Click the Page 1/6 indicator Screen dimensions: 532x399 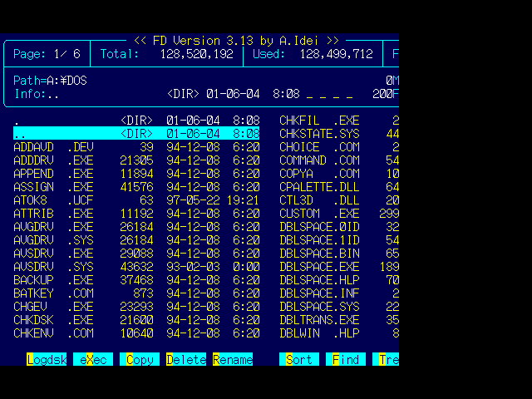click(x=47, y=54)
